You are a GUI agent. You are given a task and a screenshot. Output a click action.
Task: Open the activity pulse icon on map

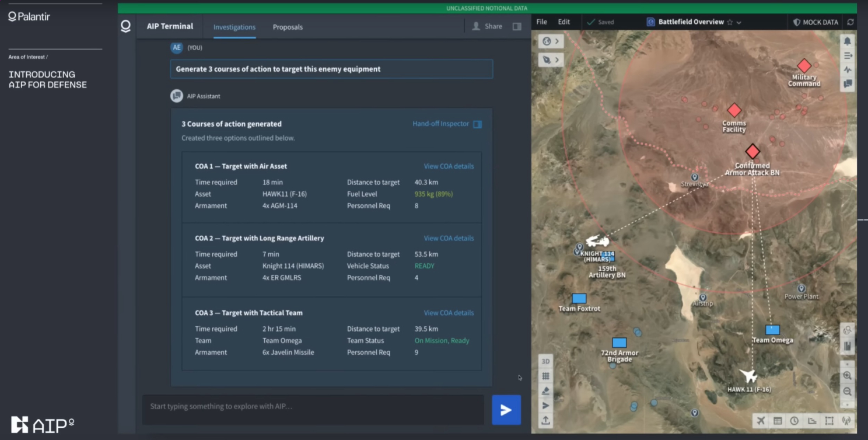[848, 69]
